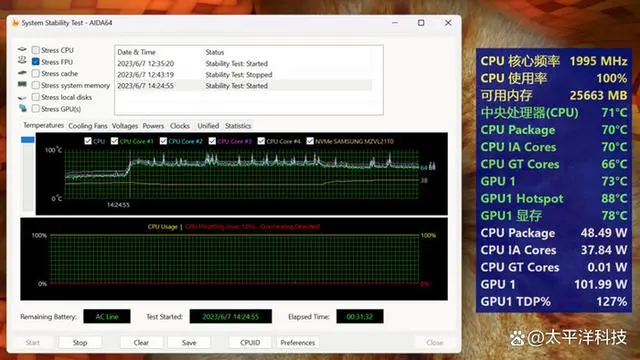Toggle CPU Core #1 graph checkbox
This screenshot has width=640, height=360.
(x=114, y=141)
